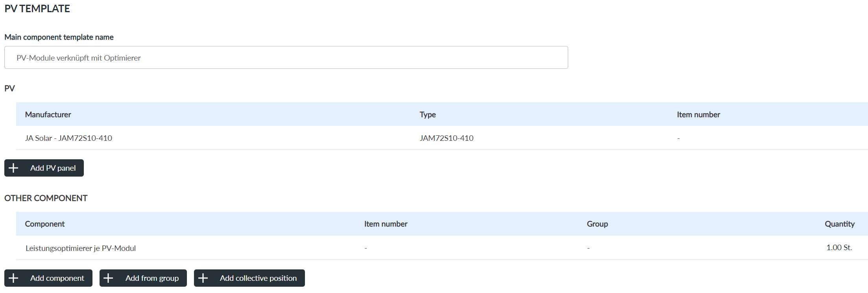Click the empty item number cell of Leistungsoptimierer row
868x293 pixels.
366,248
